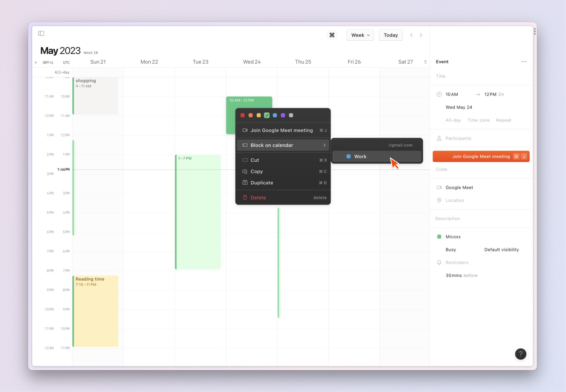566x392 pixels.
Task: Change the Wed May 24 date
Action: [459, 107]
